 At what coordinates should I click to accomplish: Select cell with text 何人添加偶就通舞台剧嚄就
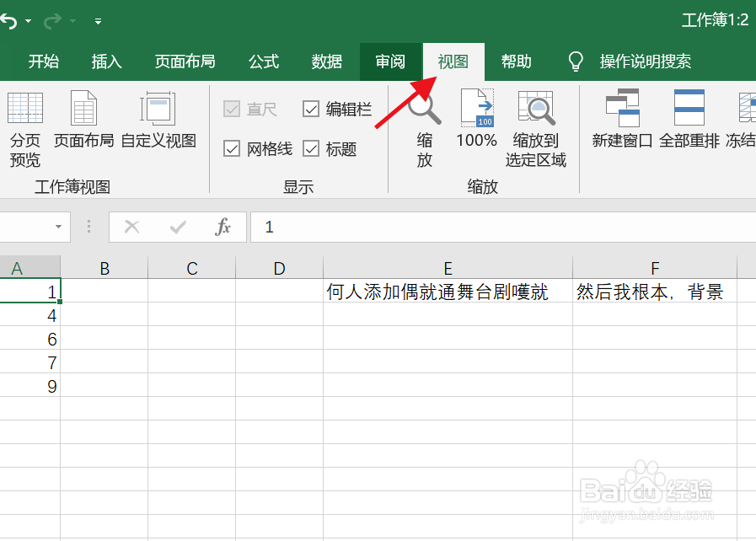[x=448, y=291]
